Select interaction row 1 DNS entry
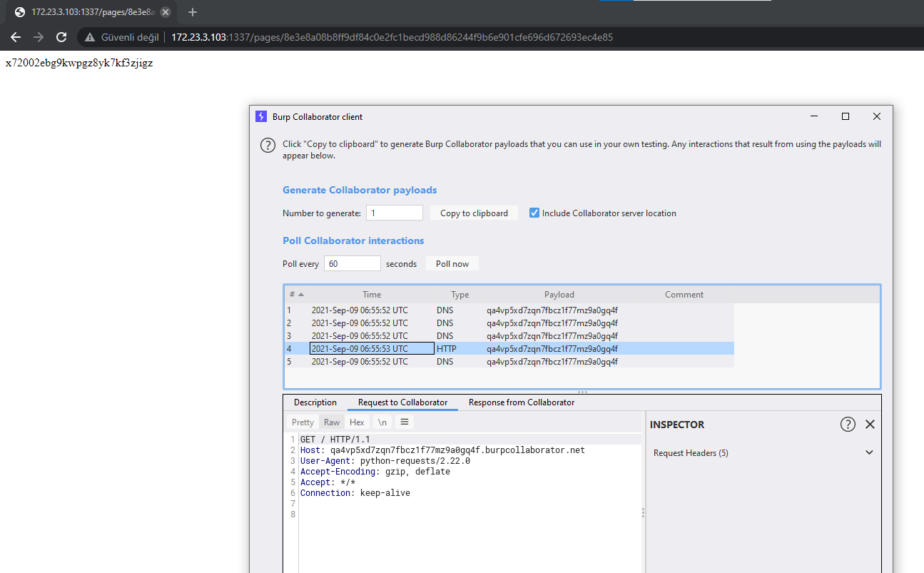This screenshot has height=573, width=924. [x=509, y=310]
